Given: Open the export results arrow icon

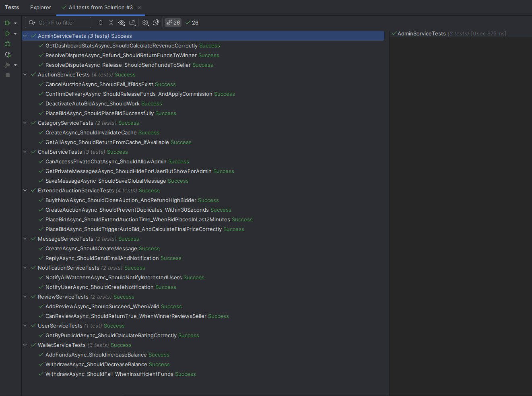Looking at the screenshot, I should point(132,23).
